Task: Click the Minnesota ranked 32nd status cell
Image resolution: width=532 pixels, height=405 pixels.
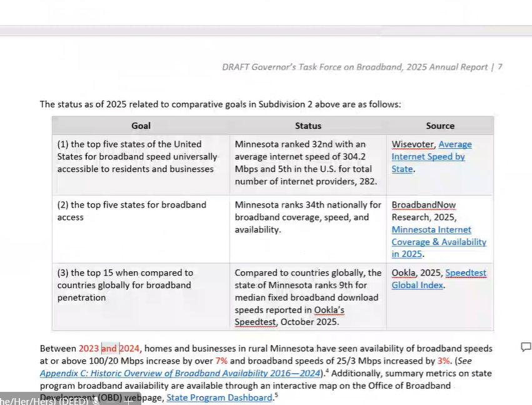Action: [x=307, y=162]
